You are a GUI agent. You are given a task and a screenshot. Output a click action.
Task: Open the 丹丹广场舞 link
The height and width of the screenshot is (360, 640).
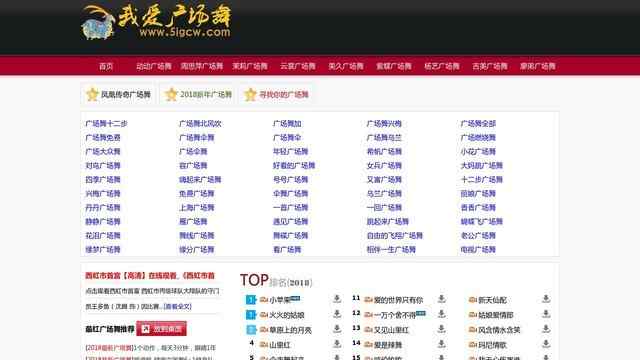103,207
